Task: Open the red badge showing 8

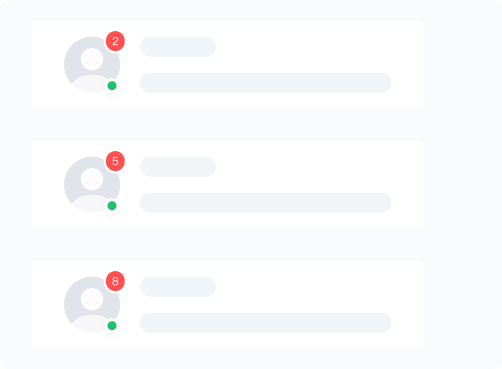Action: (115, 281)
